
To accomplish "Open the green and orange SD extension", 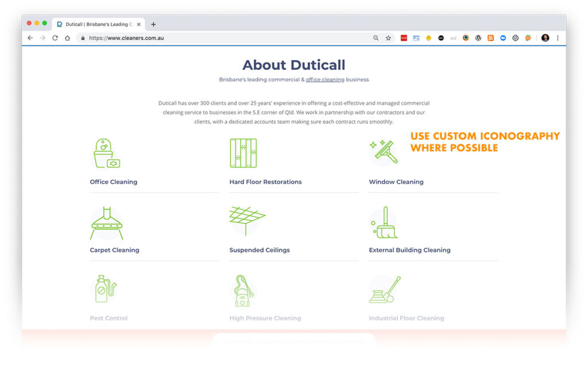I will coord(528,38).
